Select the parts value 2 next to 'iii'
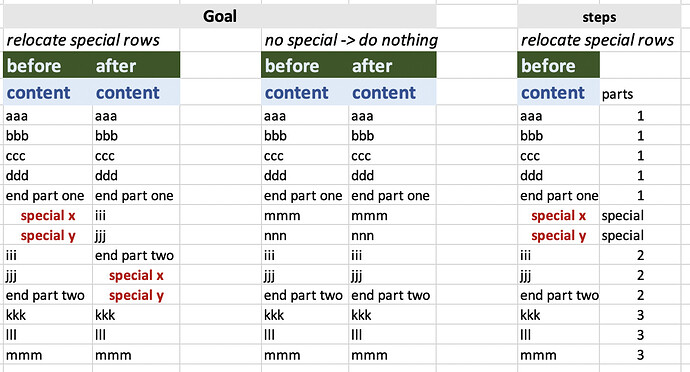This screenshot has width=690, height=372. pyautogui.click(x=640, y=255)
